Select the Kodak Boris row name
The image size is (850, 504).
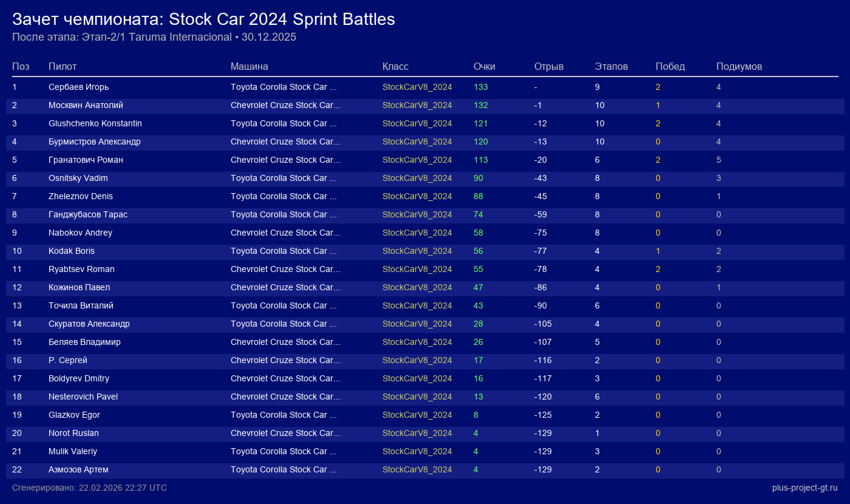[71, 251]
